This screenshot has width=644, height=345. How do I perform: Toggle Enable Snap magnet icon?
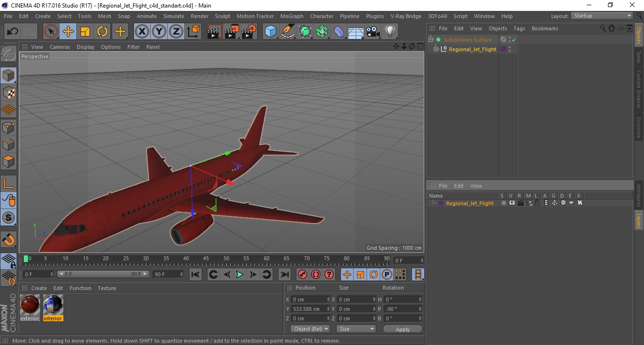(9, 239)
